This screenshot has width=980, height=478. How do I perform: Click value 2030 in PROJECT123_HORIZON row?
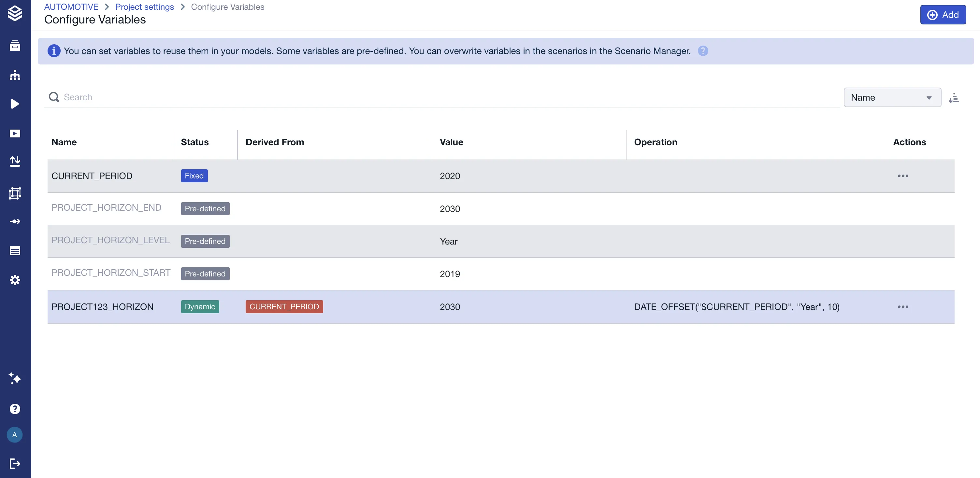[x=450, y=306]
